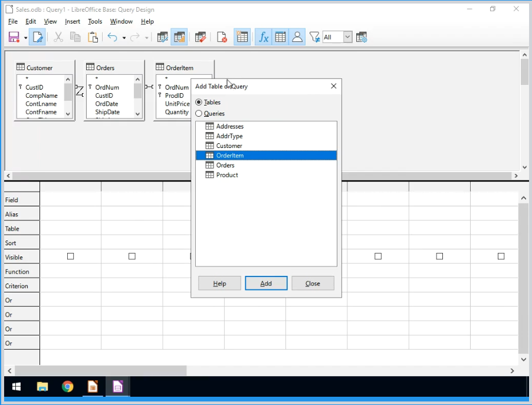The image size is (532, 405).
Task: Click up arrow in Customer table field list
Action: 68,80
